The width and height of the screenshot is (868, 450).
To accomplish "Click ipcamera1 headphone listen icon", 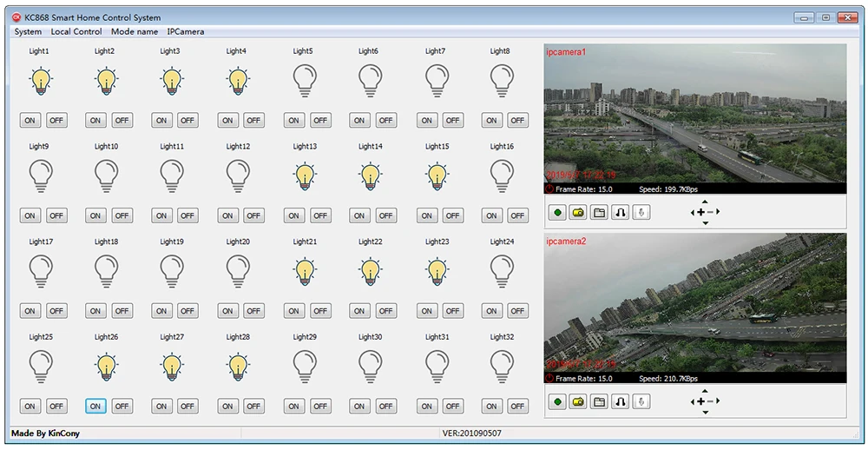I will coord(620,213).
